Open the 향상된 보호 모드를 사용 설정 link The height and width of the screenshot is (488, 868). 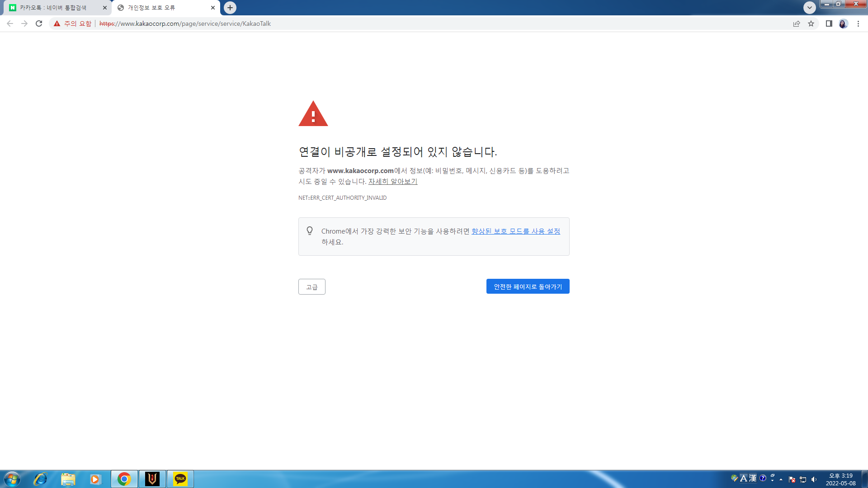pos(516,231)
